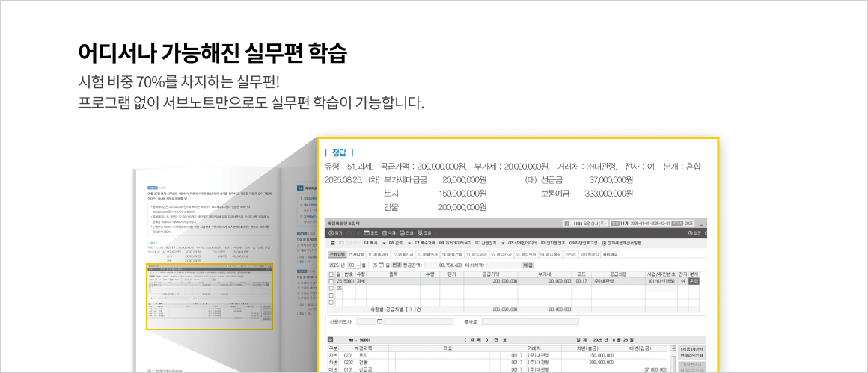Select the 토지 account row
The image size is (868, 373).
497,355
